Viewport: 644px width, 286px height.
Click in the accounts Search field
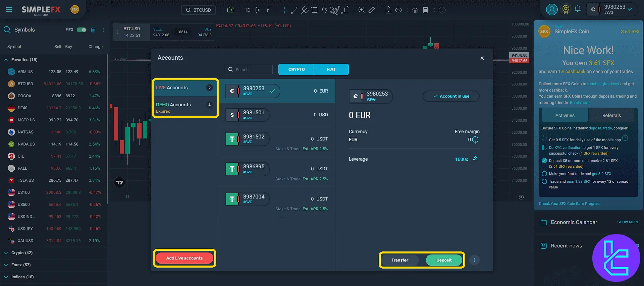coord(249,69)
